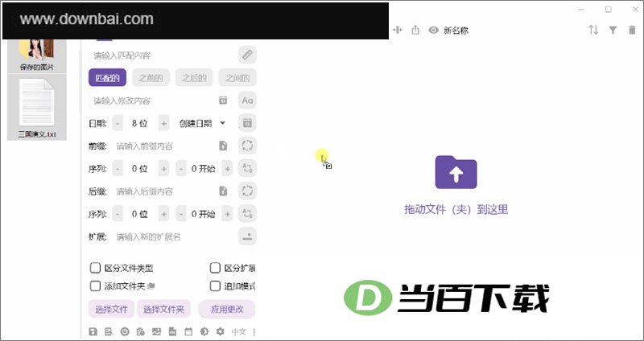Check the 追加模式 checkbox
This screenshot has width=644, height=341.
(x=215, y=286)
